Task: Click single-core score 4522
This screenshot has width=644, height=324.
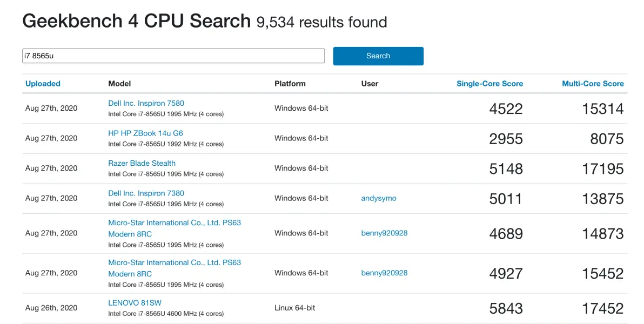Action: point(506,109)
